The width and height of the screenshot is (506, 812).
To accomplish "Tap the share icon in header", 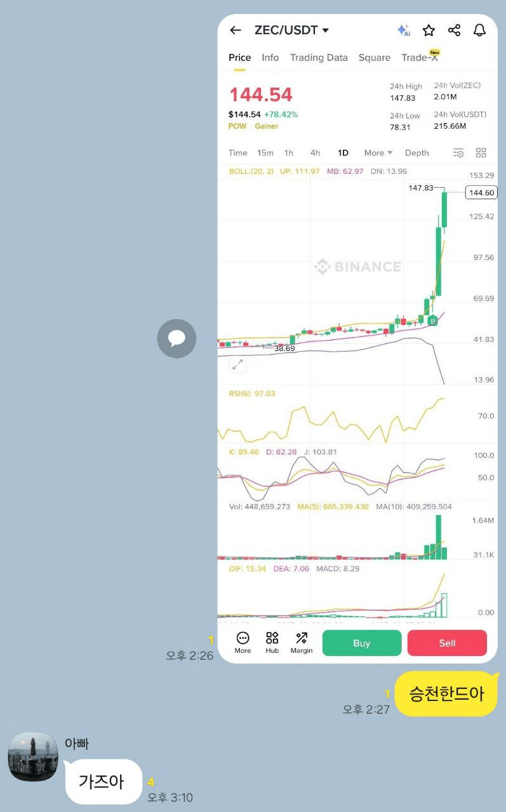I will pyautogui.click(x=454, y=30).
